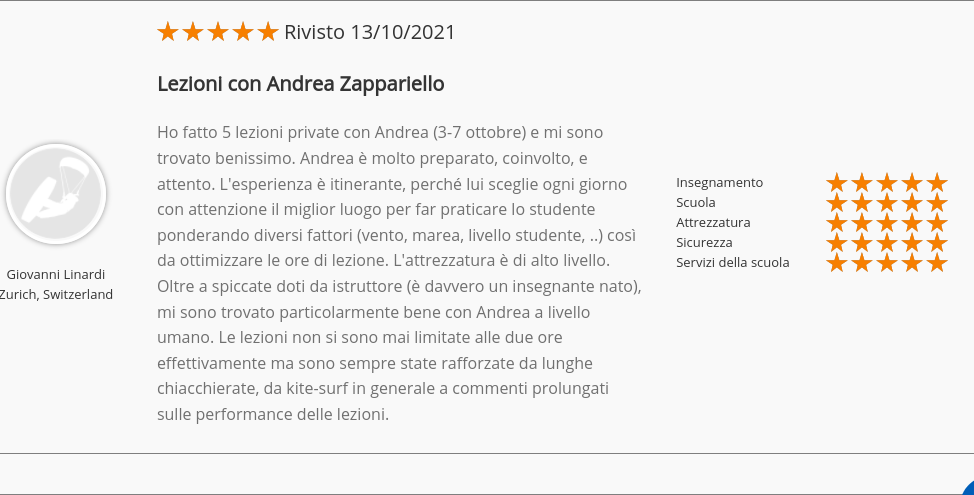
Task: Click the middle star of Attrezzatura rating
Action: click(x=887, y=222)
